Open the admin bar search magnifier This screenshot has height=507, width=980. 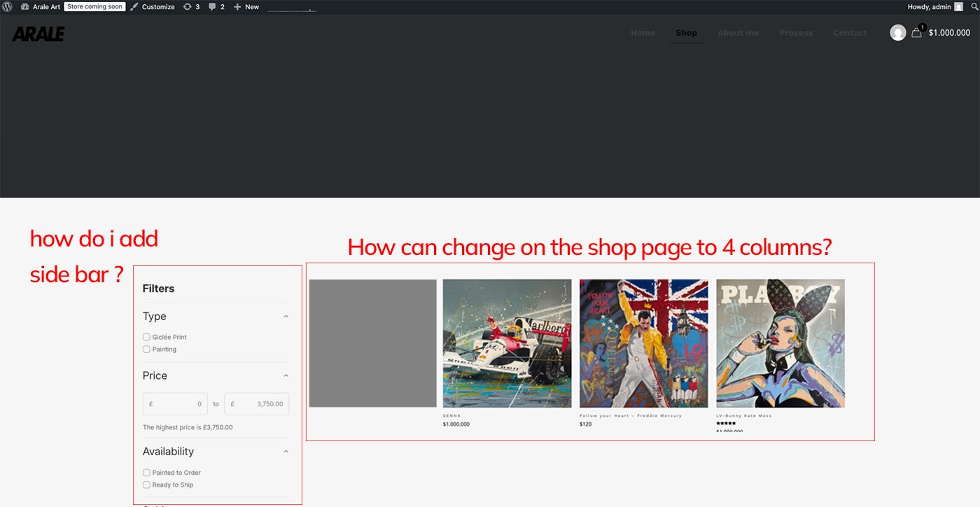click(x=974, y=6)
